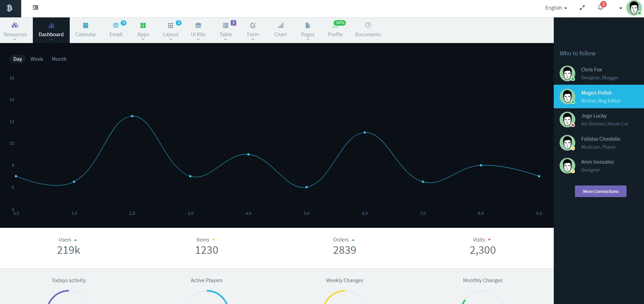
Task: Open the English language dropdown
Action: coord(556,8)
